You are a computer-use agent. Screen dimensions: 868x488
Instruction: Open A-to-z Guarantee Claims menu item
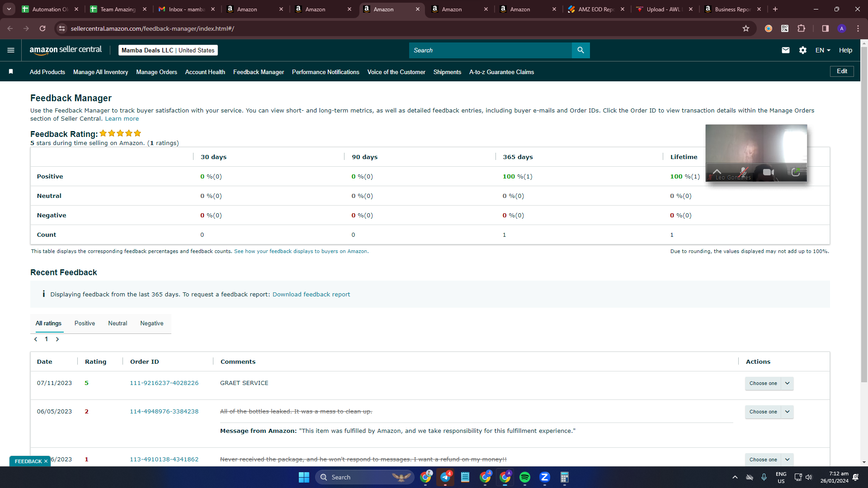click(501, 72)
